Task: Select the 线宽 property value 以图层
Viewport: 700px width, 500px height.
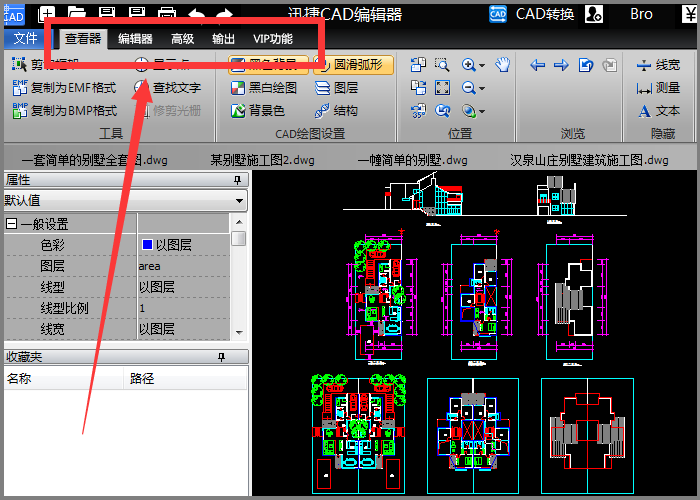Action: click(x=183, y=329)
